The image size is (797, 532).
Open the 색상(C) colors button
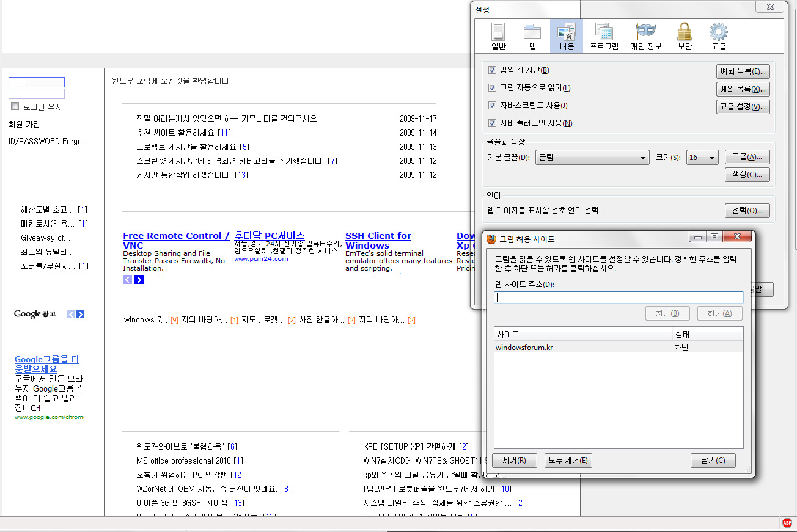pyautogui.click(x=747, y=175)
